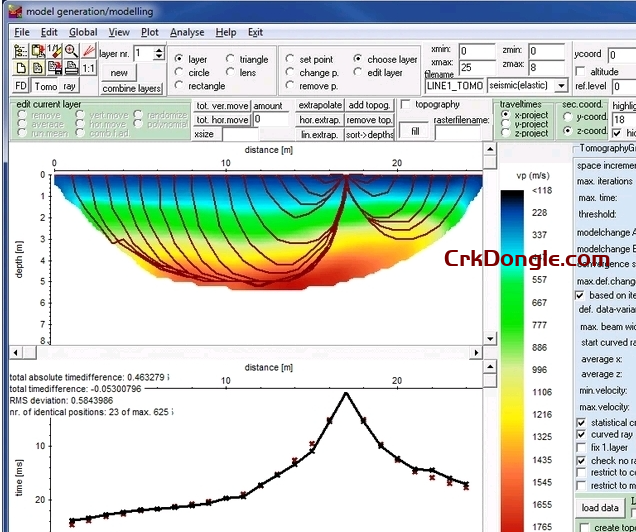
Task: Toggle the curved ray checkbox
Action: coord(582,434)
